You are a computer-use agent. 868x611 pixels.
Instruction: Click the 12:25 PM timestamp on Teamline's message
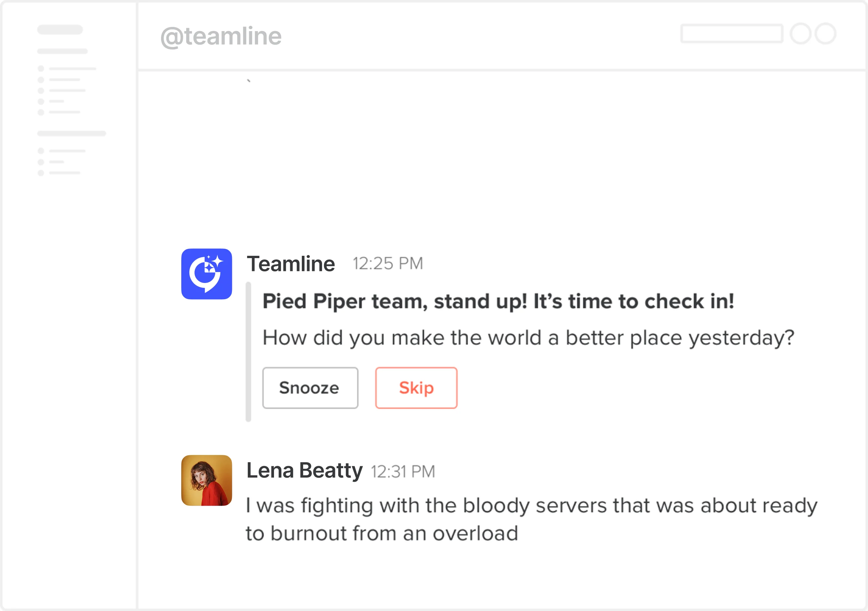coord(387,263)
